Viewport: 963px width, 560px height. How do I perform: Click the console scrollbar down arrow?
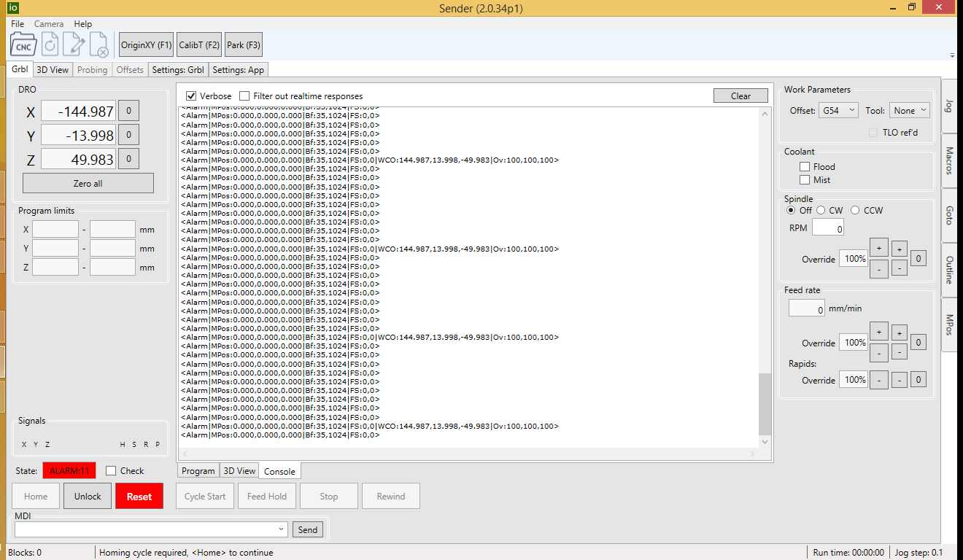point(765,442)
